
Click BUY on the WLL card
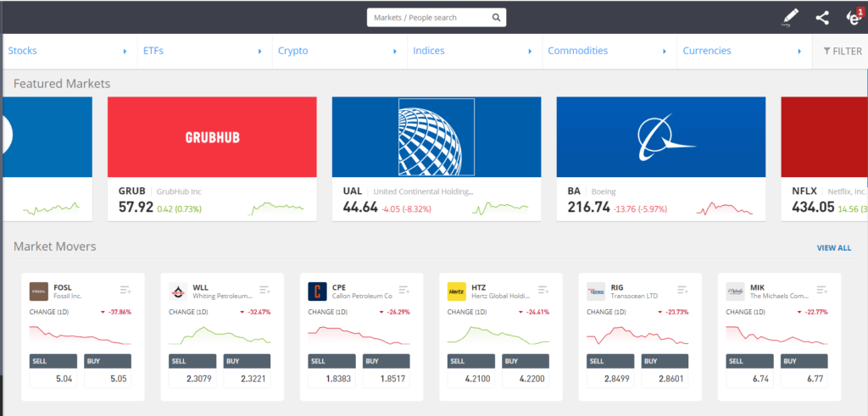click(x=247, y=361)
